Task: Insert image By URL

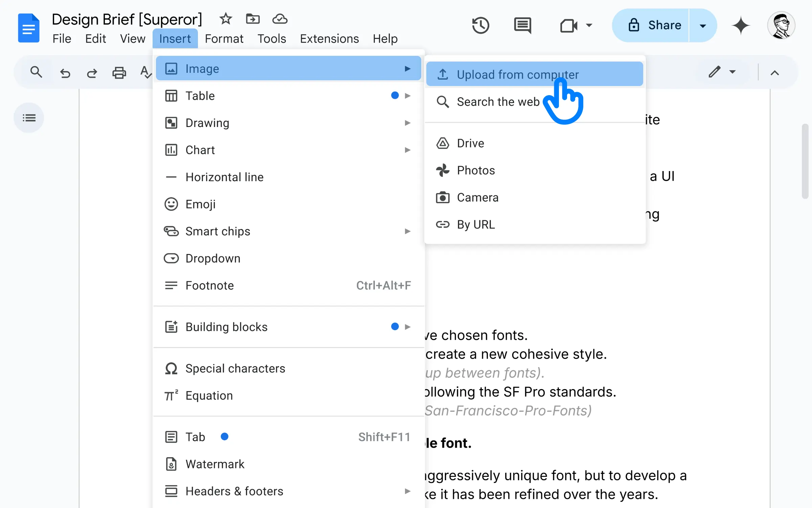Action: click(x=535, y=225)
